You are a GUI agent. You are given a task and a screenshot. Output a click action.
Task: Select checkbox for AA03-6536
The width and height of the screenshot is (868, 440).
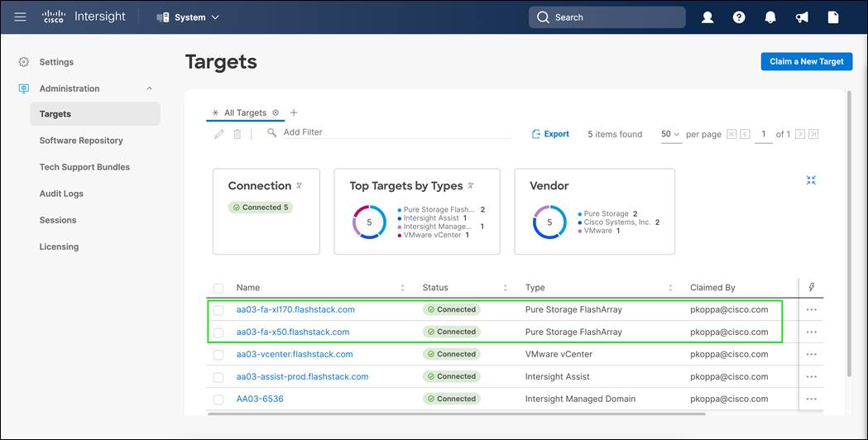point(218,399)
